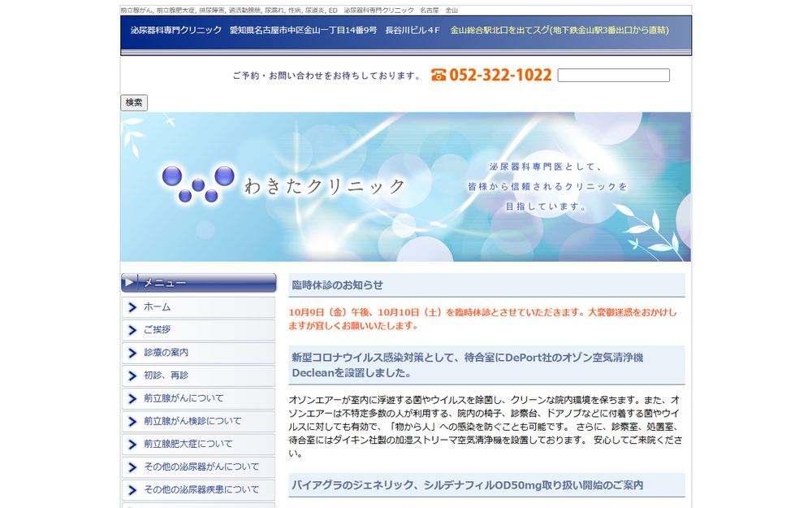
Task: Go to 前立腺がんについて page
Action: pyautogui.click(x=198, y=398)
